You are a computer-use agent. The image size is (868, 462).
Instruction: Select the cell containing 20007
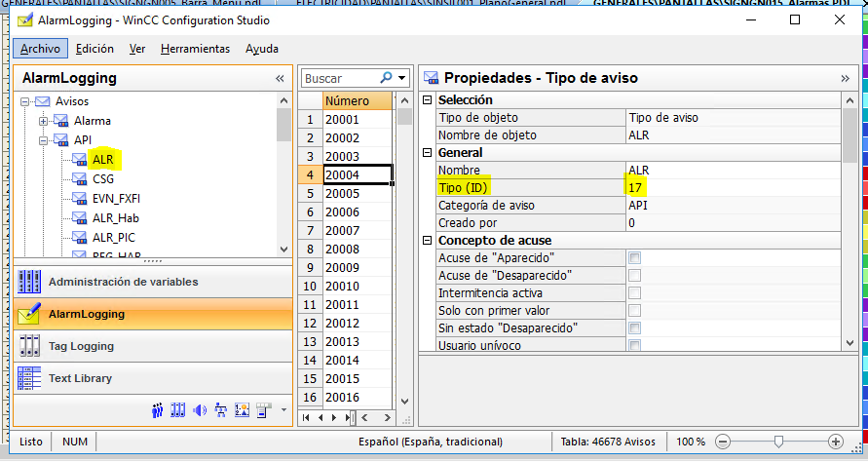tap(357, 231)
